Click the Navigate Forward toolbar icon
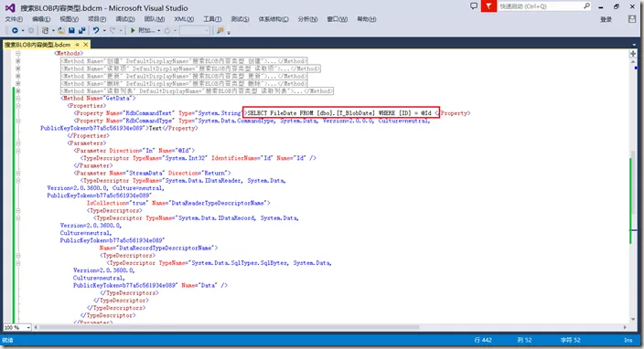This screenshot has width=644, height=349. 31,30
